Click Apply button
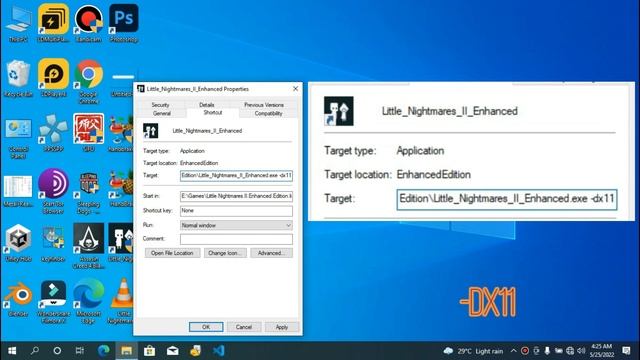The width and height of the screenshot is (640, 360). coord(282,327)
